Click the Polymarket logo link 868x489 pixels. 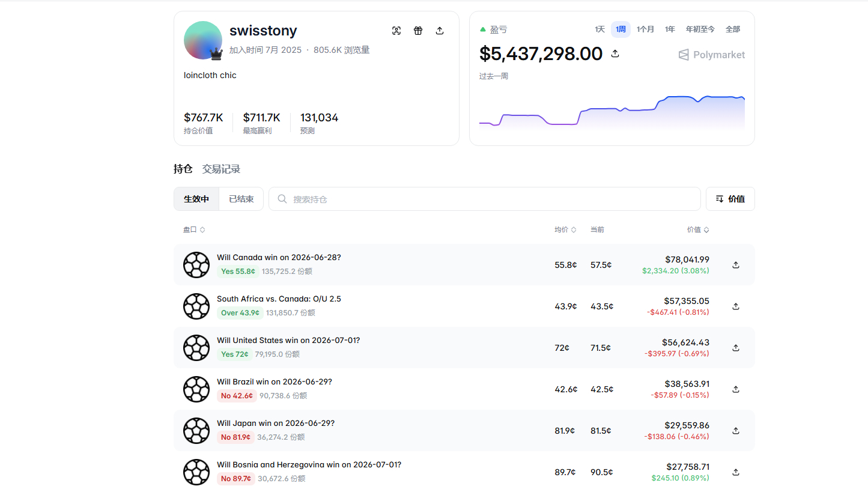pos(711,55)
